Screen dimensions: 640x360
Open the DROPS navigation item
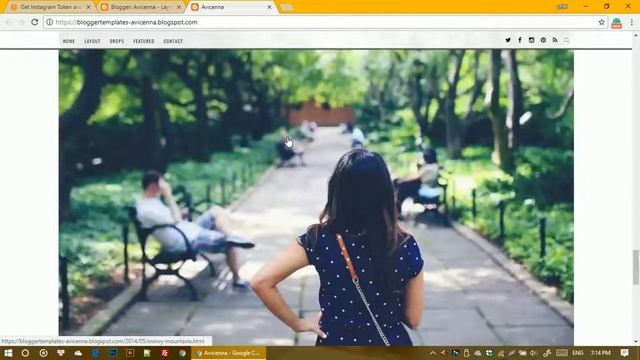pos(117,41)
